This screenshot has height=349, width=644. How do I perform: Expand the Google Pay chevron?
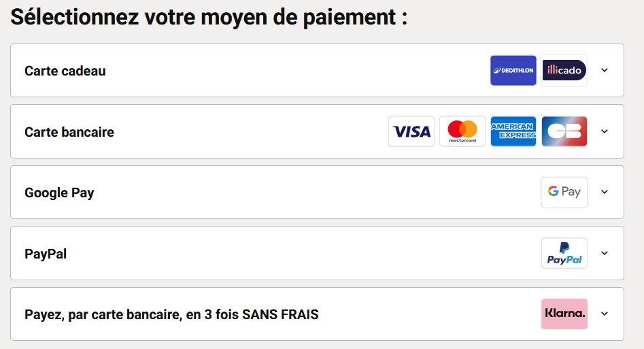point(604,192)
